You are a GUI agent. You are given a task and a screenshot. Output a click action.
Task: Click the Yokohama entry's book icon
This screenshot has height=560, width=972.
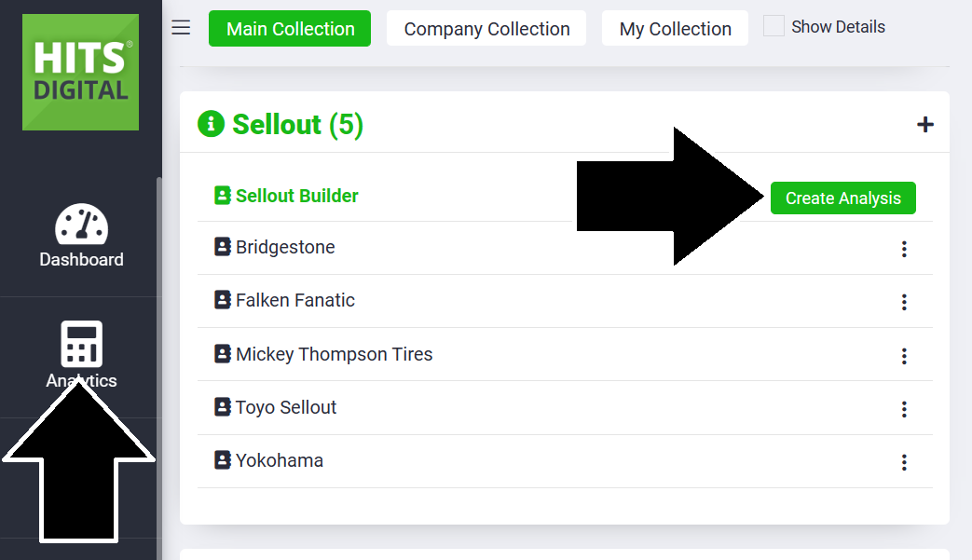222,460
